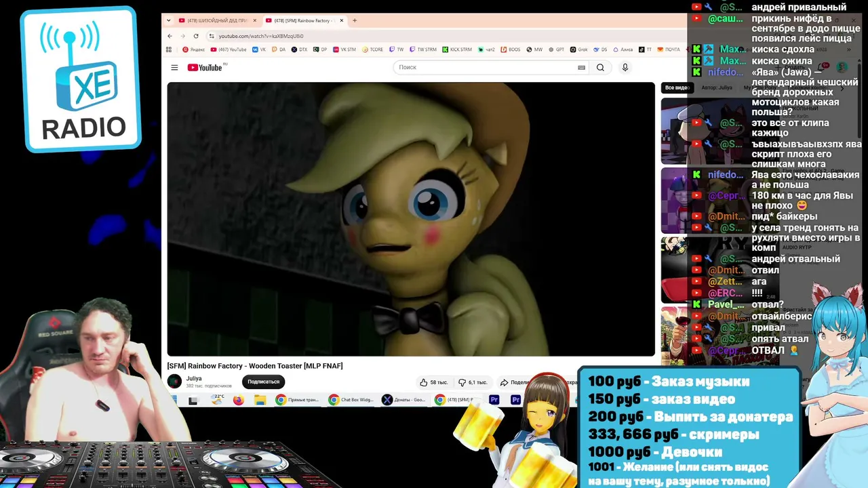
Task: Open the Алиса bookmark
Action: tap(623, 49)
